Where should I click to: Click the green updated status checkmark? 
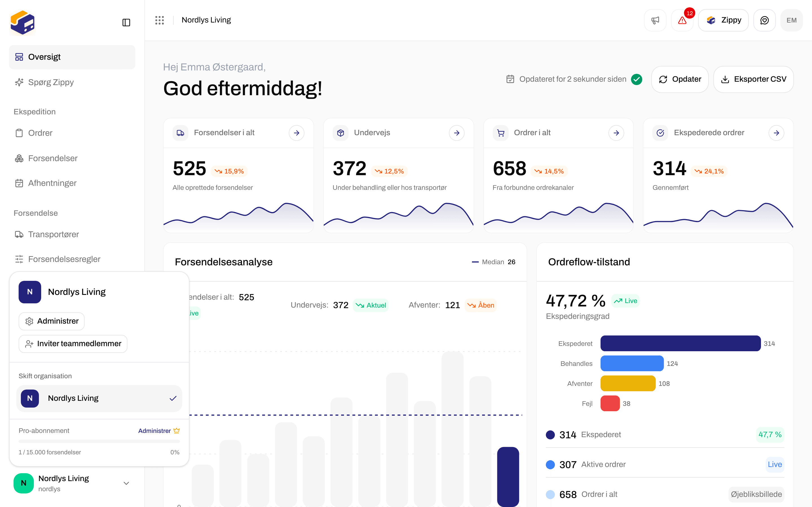637,79
